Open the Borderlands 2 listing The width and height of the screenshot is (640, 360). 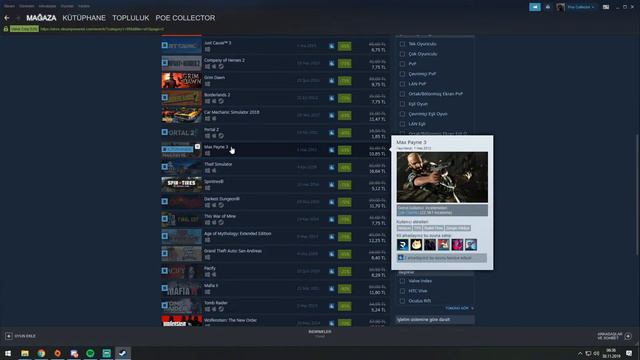(x=275, y=98)
